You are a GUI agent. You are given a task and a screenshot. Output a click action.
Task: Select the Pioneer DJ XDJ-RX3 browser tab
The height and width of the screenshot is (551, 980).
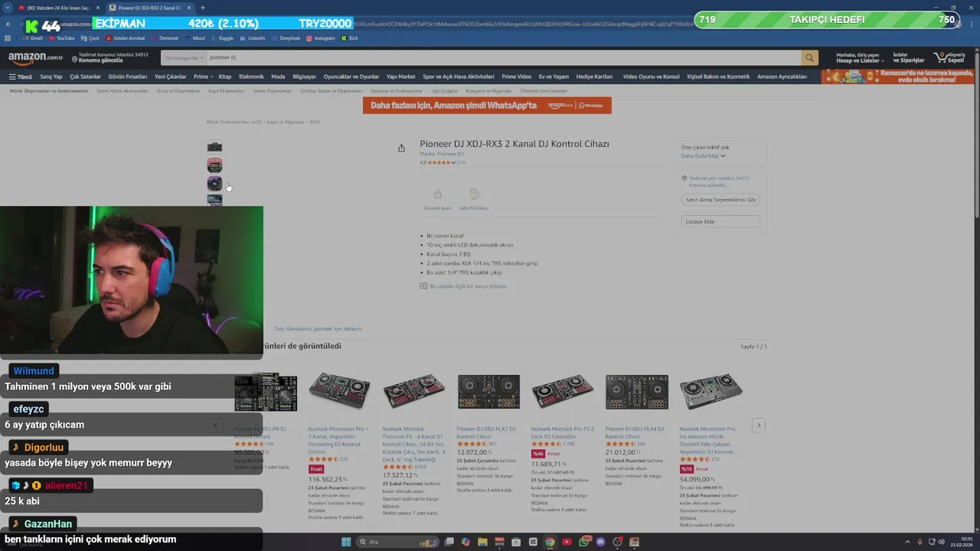point(151,8)
